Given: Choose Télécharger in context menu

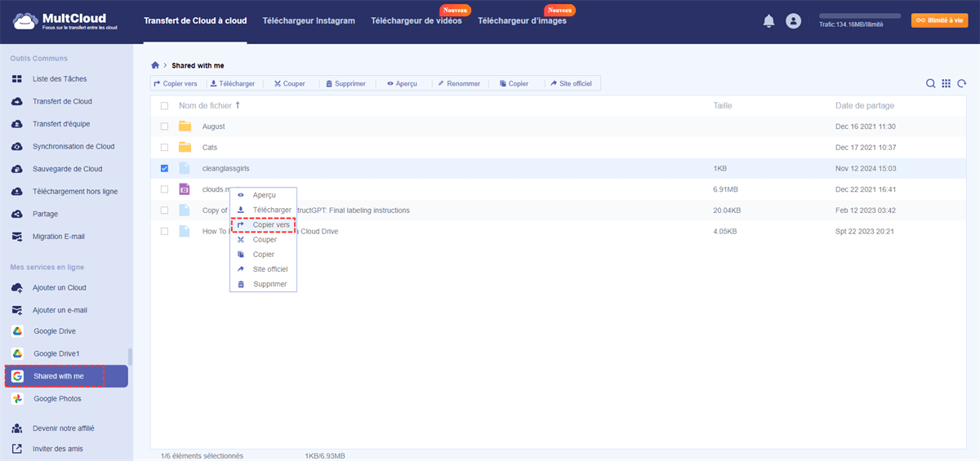Looking at the screenshot, I should point(264,210).
